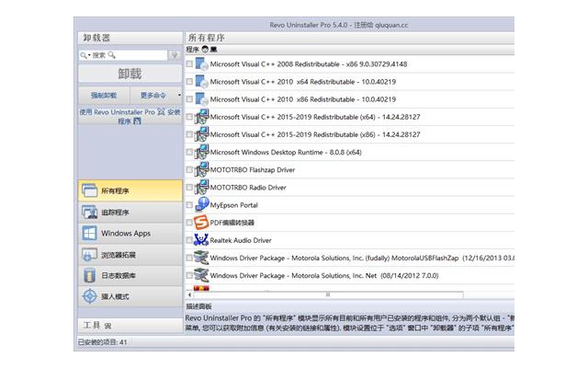Collapse the 卸载器 section header
Viewport: 588px width, 368px height.
[x=130, y=38]
